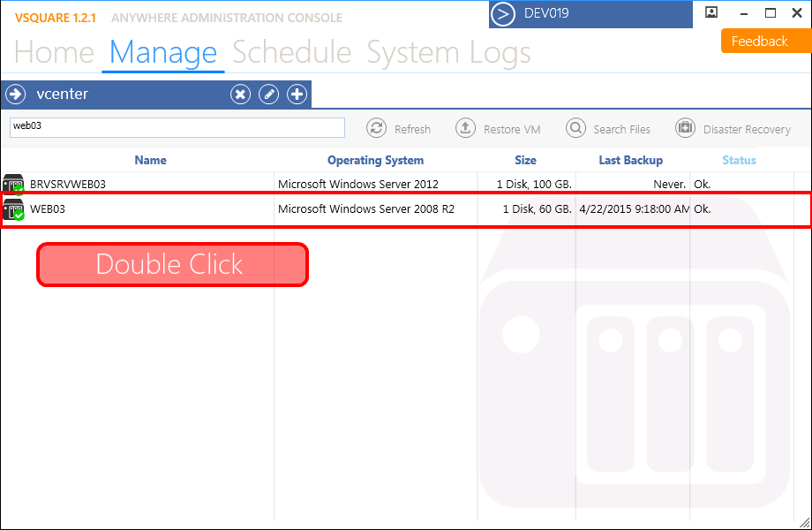Open the vcenter arrow icon
The image size is (812, 530).
[16, 95]
